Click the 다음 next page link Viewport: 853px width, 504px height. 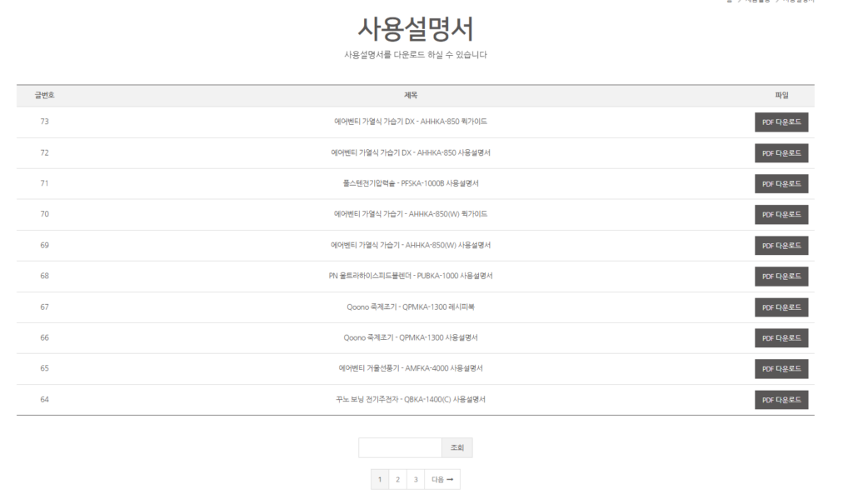tap(442, 480)
